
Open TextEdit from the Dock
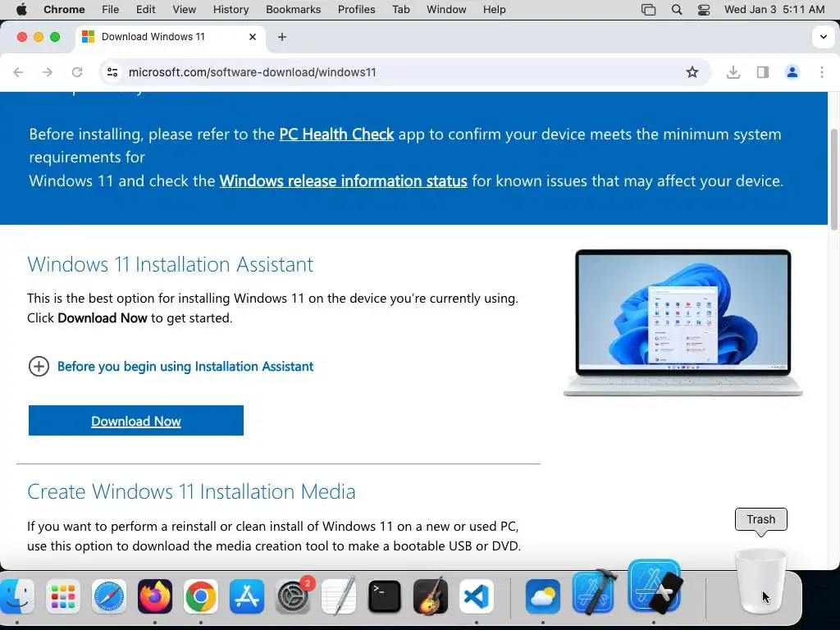pos(339,596)
